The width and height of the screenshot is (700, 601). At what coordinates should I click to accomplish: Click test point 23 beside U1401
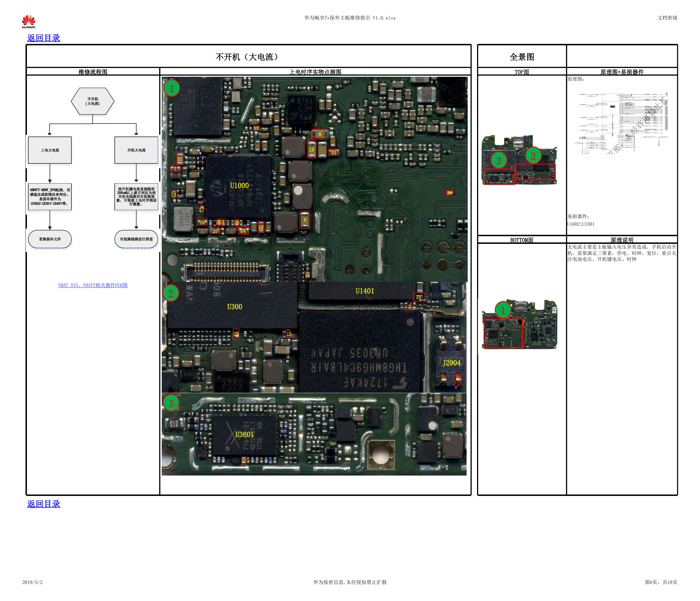point(419,297)
